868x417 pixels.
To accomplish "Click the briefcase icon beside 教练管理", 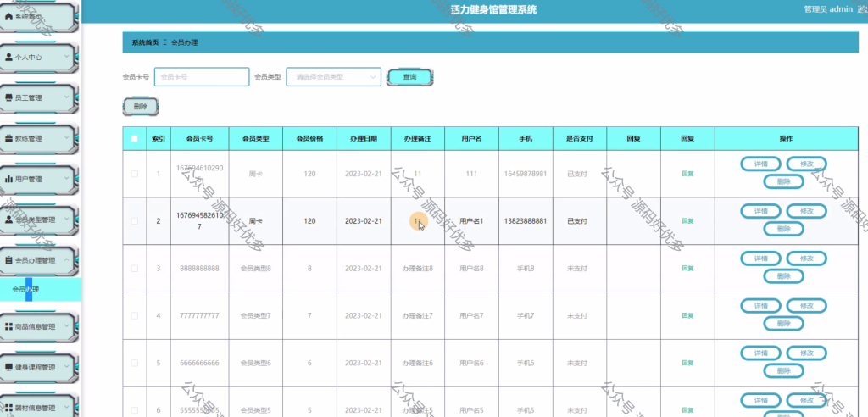I will [8, 138].
